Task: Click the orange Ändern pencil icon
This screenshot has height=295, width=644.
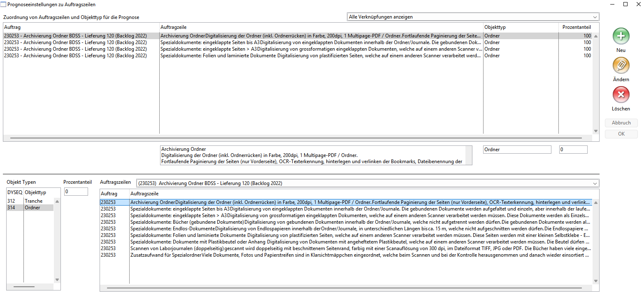Action: coord(621,66)
